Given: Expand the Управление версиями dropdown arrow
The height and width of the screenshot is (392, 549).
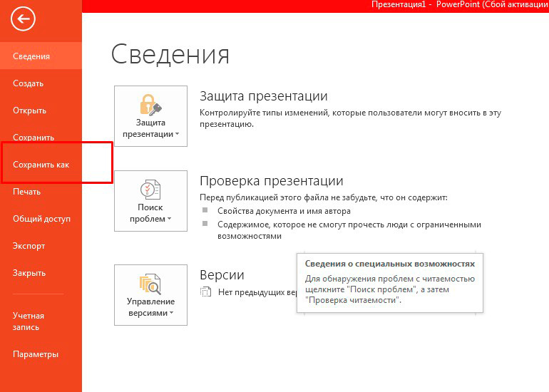Looking at the screenshot, I should pos(173,313).
